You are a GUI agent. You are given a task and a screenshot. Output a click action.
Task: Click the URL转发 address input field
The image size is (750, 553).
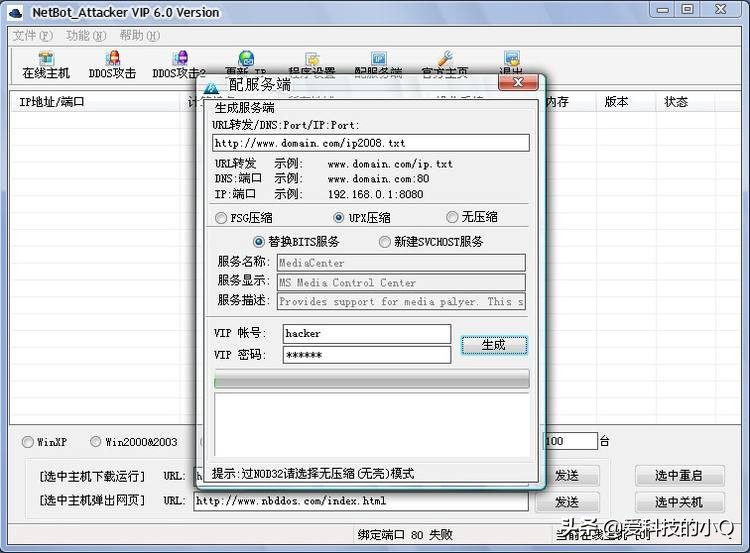(x=371, y=143)
